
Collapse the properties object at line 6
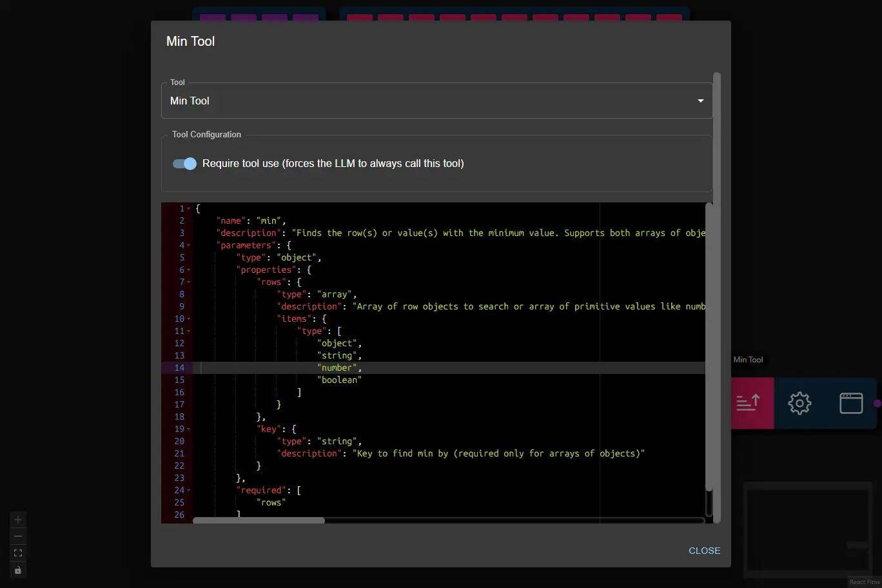click(x=189, y=269)
